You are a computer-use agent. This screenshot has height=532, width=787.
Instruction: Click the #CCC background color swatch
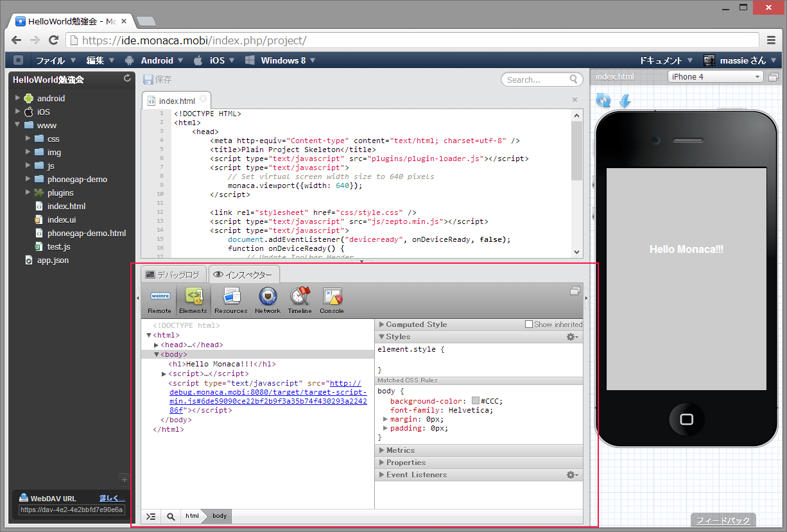click(476, 401)
